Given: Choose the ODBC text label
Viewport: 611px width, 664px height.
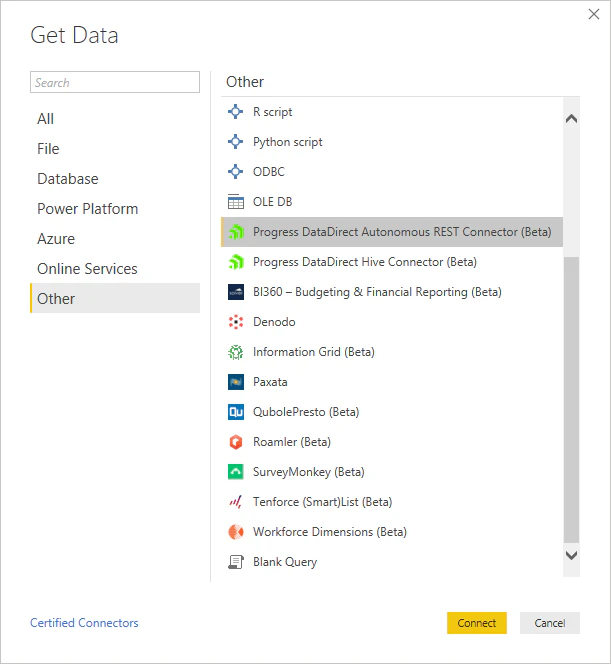Looking at the screenshot, I should [x=269, y=172].
